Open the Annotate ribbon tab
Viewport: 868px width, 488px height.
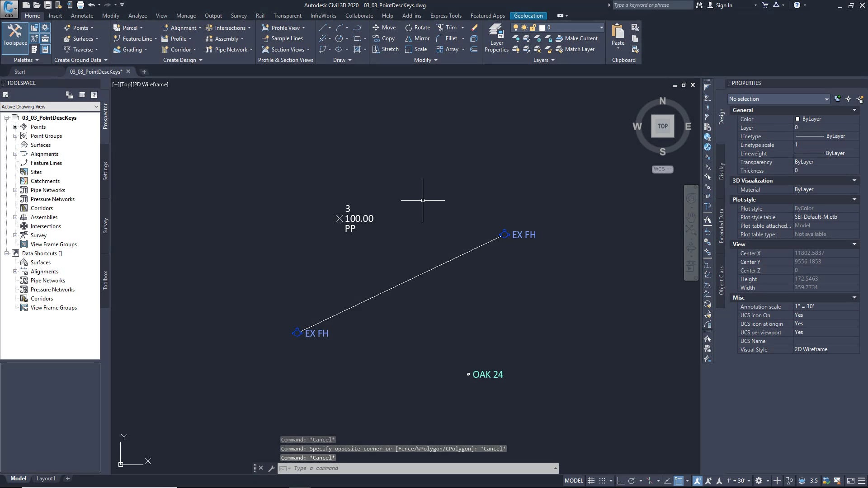(x=82, y=15)
